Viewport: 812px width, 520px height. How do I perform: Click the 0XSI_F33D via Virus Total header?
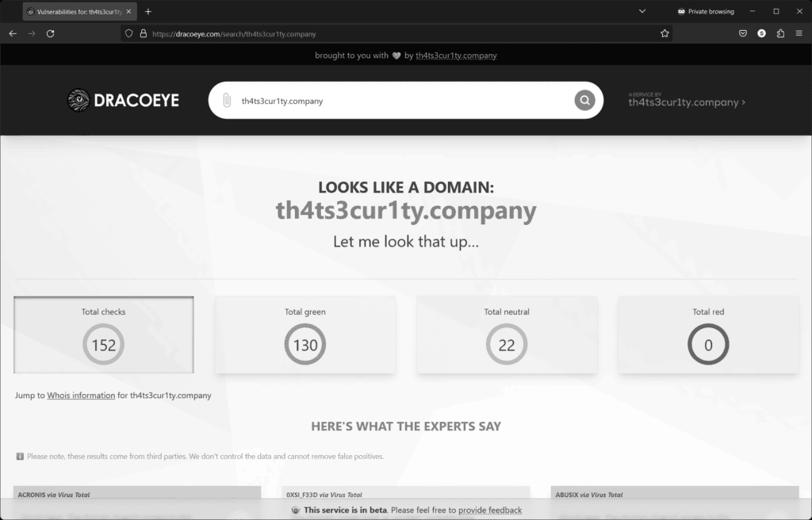coord(405,494)
